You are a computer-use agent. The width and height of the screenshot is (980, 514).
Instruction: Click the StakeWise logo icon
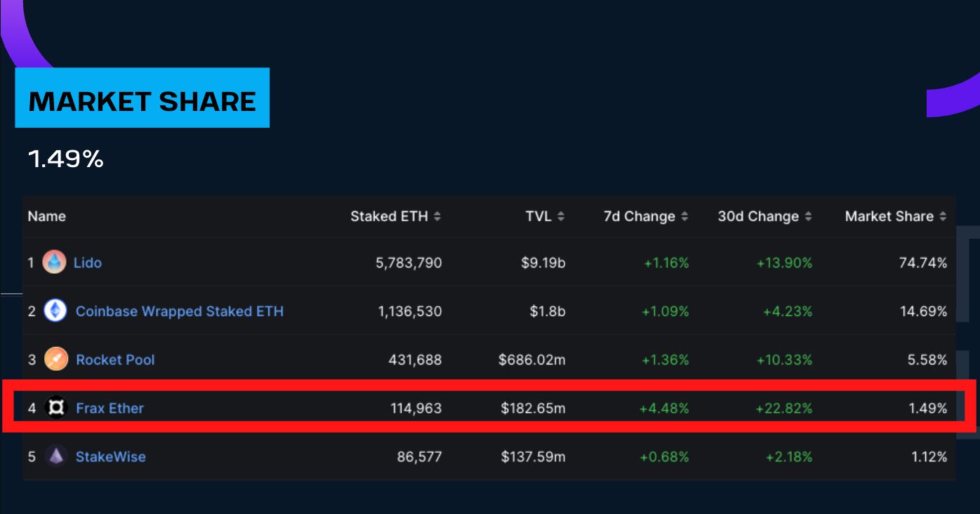[56, 456]
